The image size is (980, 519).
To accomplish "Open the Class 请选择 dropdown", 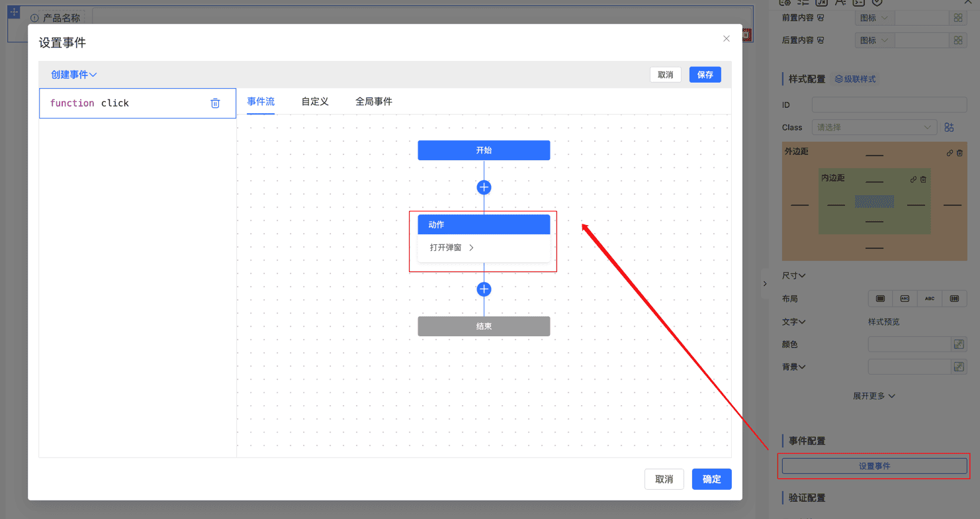I will click(x=873, y=127).
